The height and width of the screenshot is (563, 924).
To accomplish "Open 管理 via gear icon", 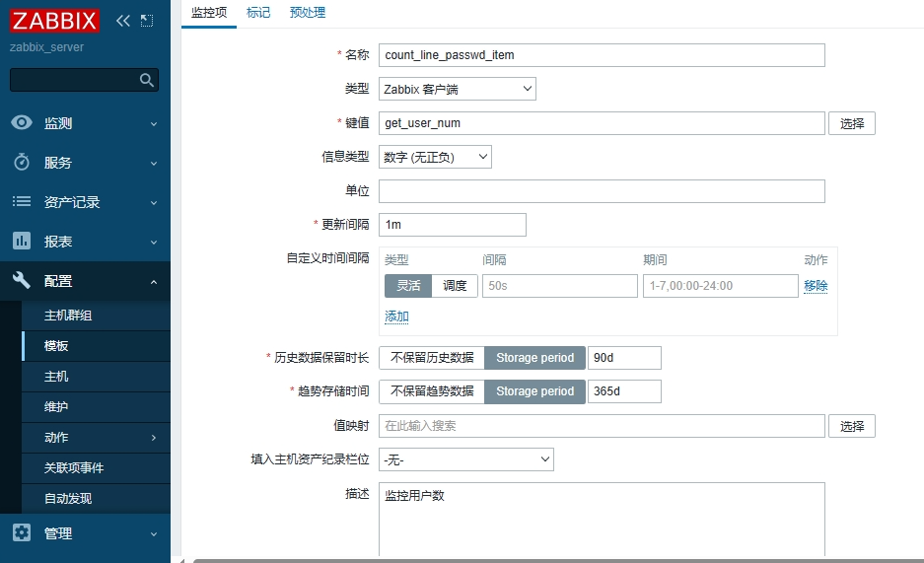I will point(22,533).
